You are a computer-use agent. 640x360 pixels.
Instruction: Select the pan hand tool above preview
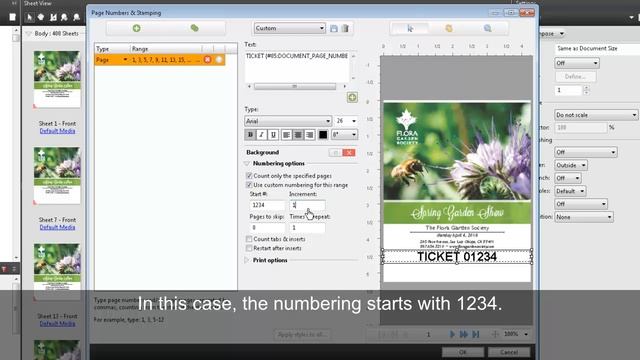tap(449, 28)
